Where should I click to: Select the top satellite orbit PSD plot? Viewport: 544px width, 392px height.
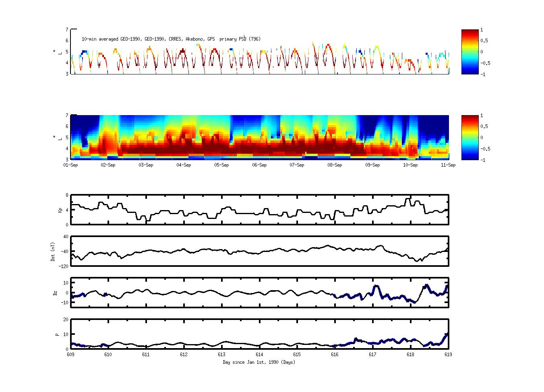point(259,52)
